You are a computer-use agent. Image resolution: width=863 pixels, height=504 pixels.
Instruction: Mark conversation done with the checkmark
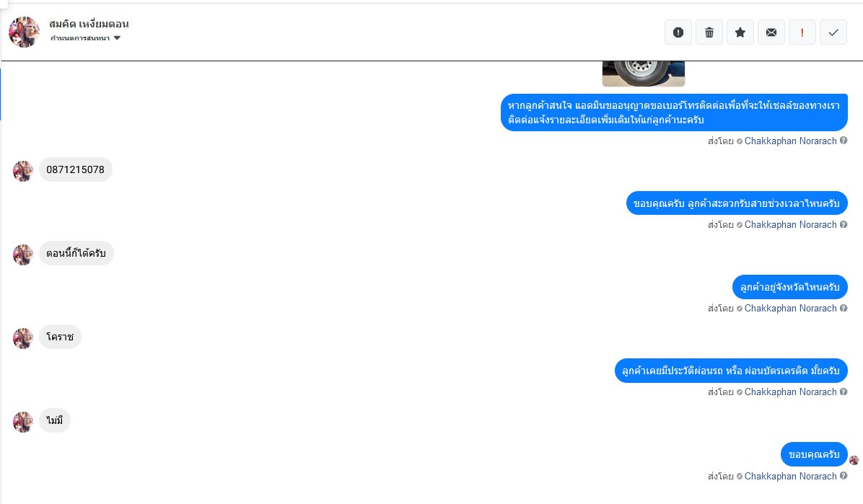click(x=833, y=32)
